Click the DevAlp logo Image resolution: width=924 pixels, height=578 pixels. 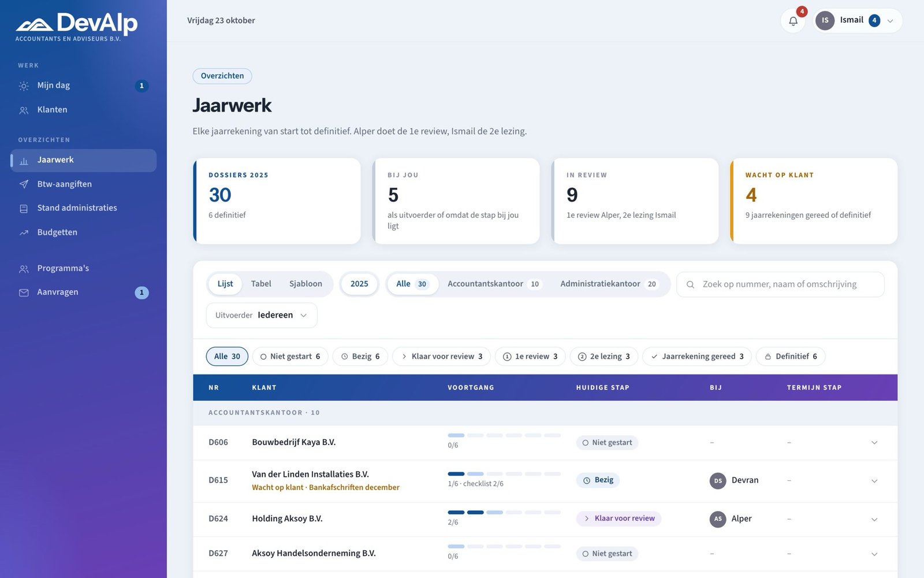coord(76,27)
